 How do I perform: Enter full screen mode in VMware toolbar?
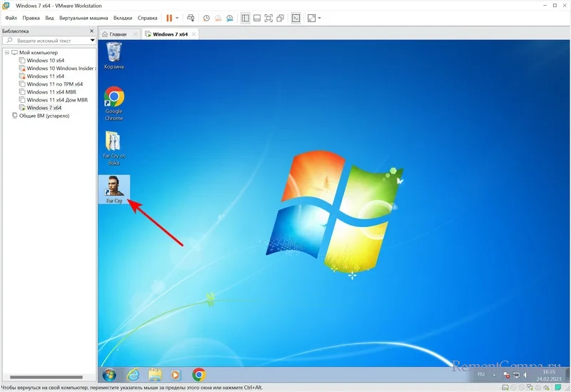pyautogui.click(x=268, y=18)
